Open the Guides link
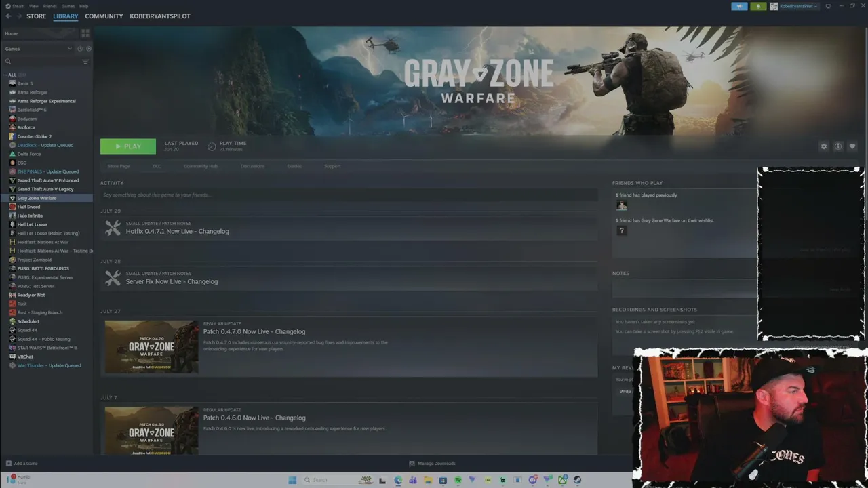Image resolution: width=868 pixels, height=488 pixels. tap(294, 166)
